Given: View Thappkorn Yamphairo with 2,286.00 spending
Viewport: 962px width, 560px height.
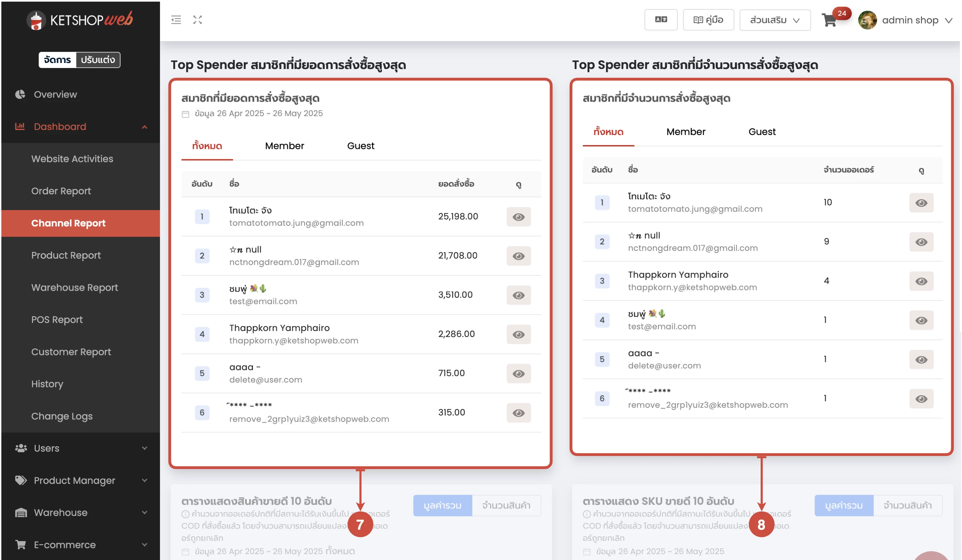Looking at the screenshot, I should [519, 334].
